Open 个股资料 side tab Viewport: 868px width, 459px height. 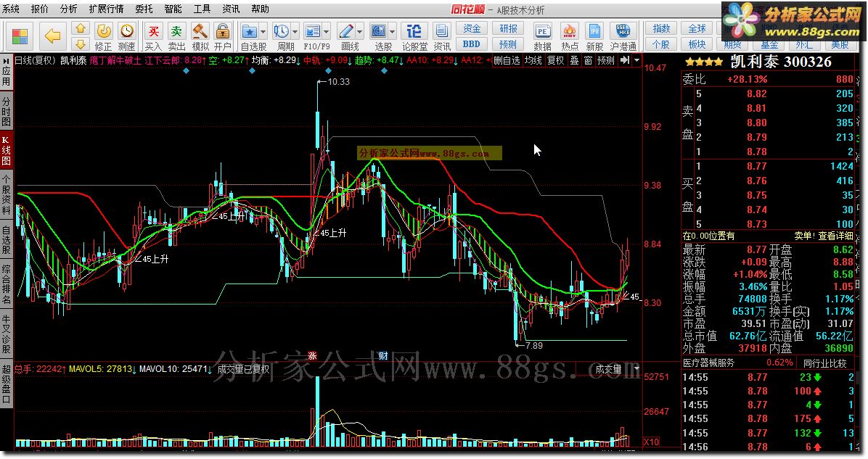[6, 194]
